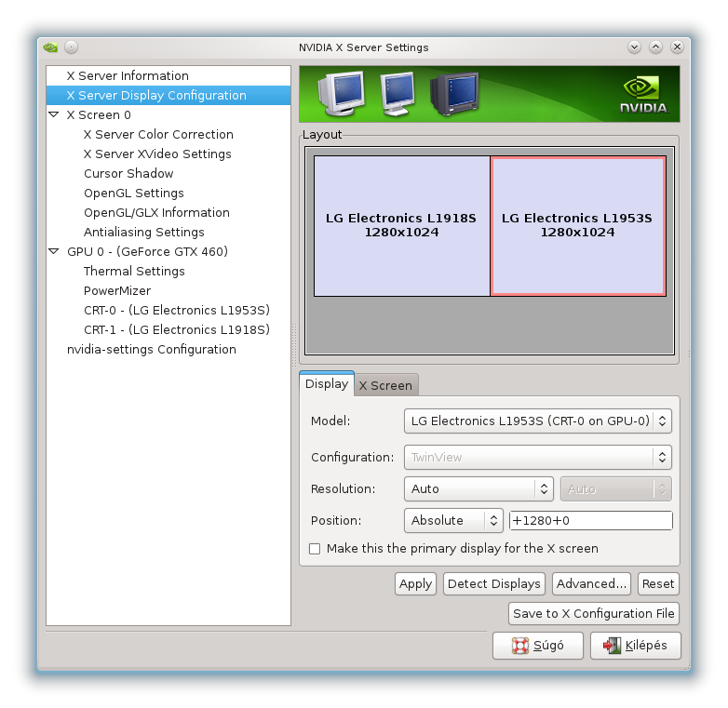Open X Server Color Correction
Viewport: 728px width, 708px height.
(158, 134)
